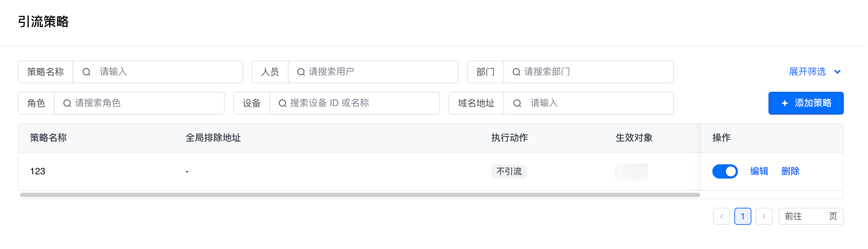868x249 pixels.
Task: Click the 前往 page number input
Action: (815, 216)
